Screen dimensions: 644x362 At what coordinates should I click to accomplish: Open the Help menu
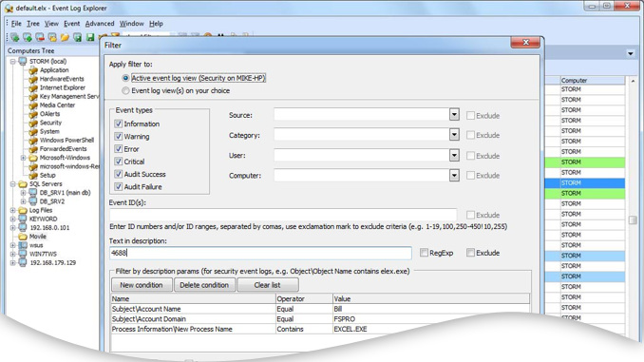[x=156, y=24]
